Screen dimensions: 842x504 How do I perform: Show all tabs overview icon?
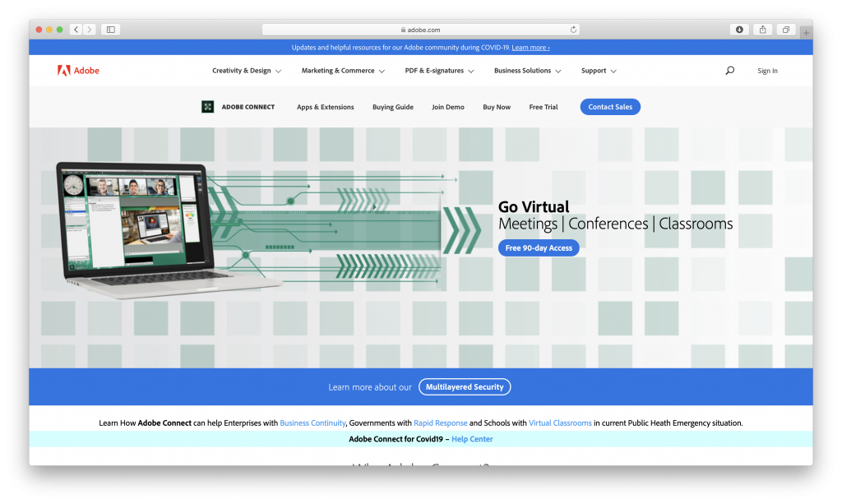click(785, 30)
